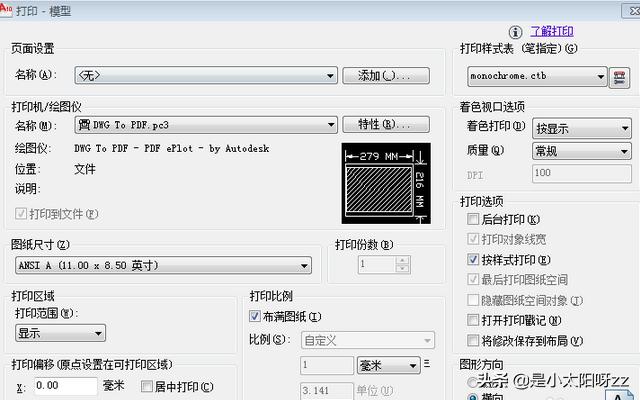Open the 比例 dropdown showing 自定义
This screenshot has width=640, height=400.
[368, 340]
